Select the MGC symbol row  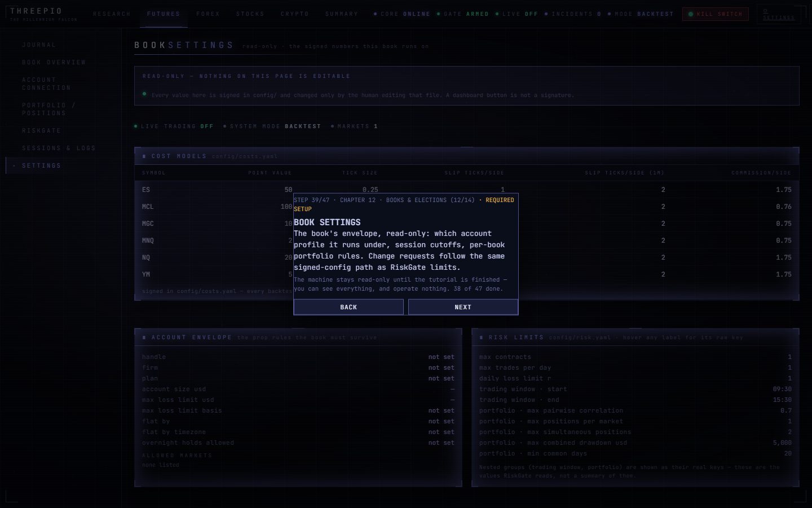coord(467,224)
